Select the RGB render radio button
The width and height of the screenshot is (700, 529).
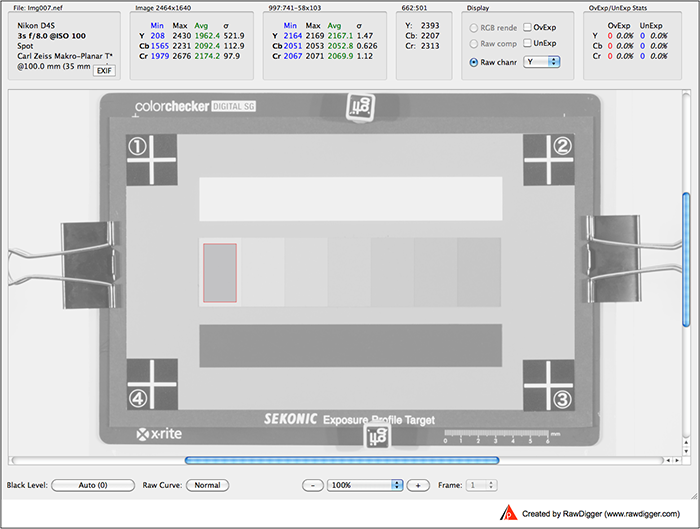click(473, 28)
